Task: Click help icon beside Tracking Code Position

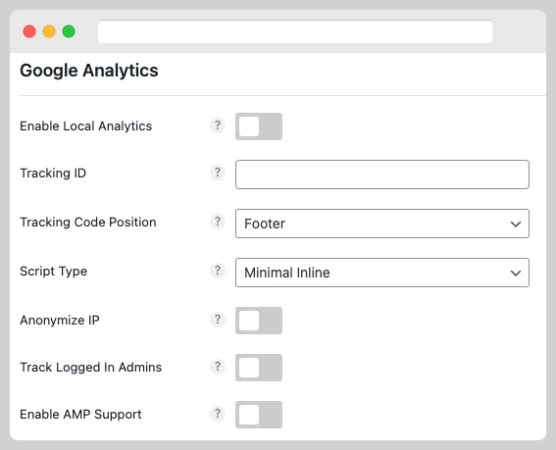Action: [218, 222]
